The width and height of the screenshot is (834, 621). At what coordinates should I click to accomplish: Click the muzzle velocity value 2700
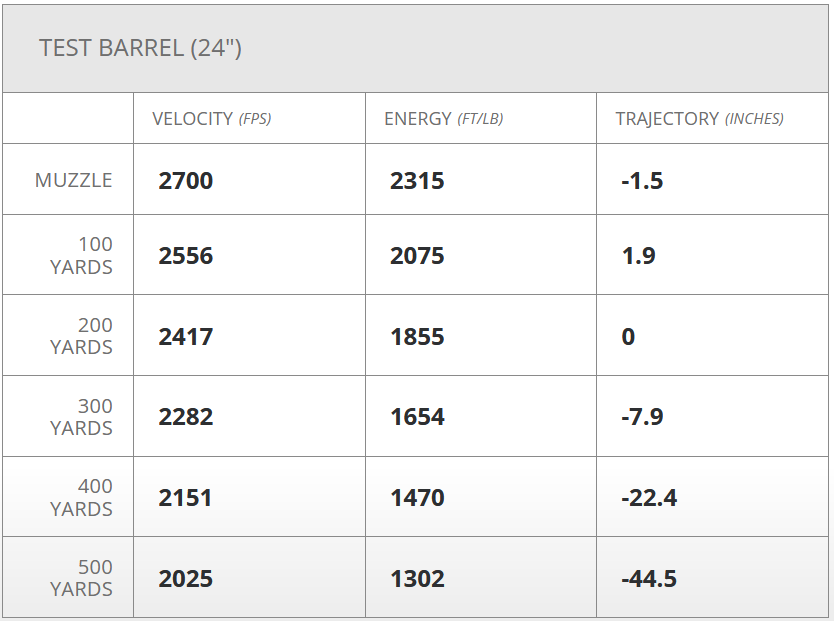186,181
